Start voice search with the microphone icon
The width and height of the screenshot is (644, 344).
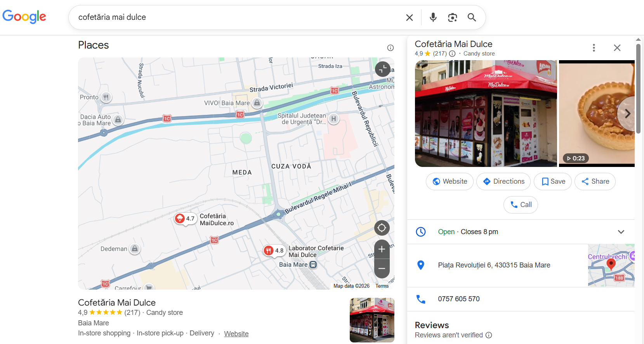coord(433,17)
